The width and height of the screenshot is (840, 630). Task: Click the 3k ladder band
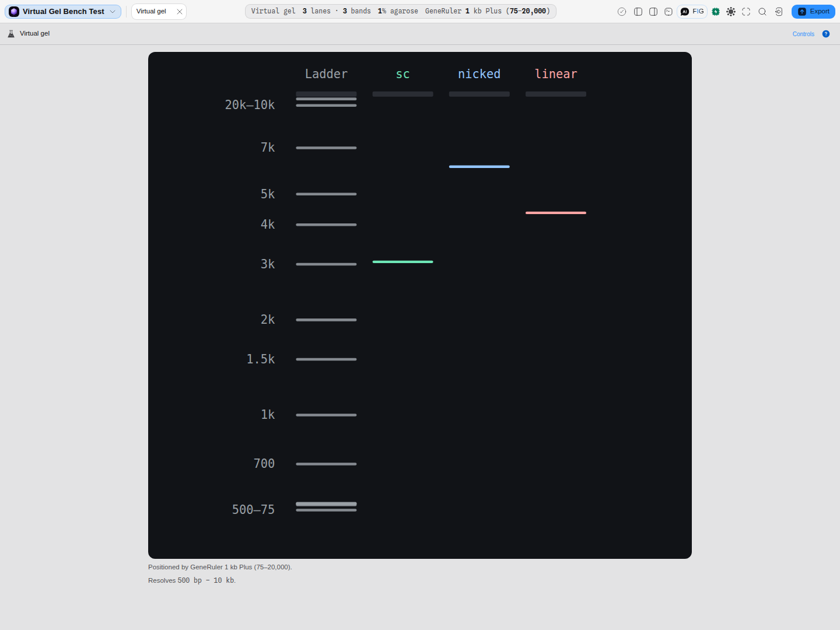(x=326, y=264)
